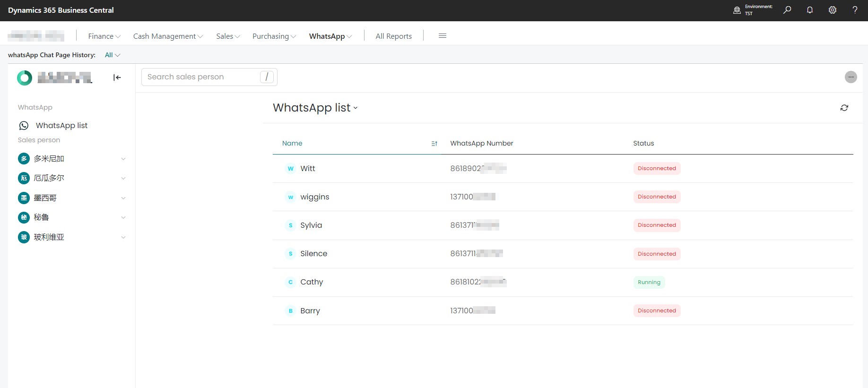
Task: Open the settings gear menu
Action: pyautogui.click(x=833, y=10)
